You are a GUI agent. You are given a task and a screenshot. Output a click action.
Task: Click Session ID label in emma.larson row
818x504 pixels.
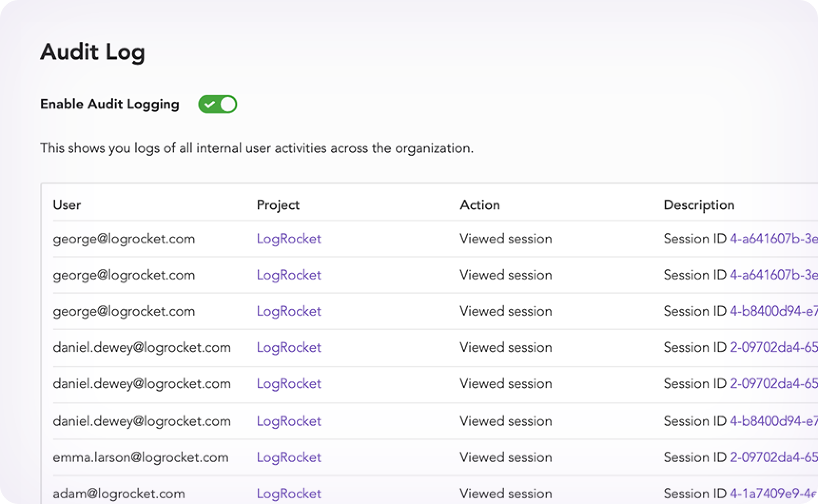click(x=695, y=457)
